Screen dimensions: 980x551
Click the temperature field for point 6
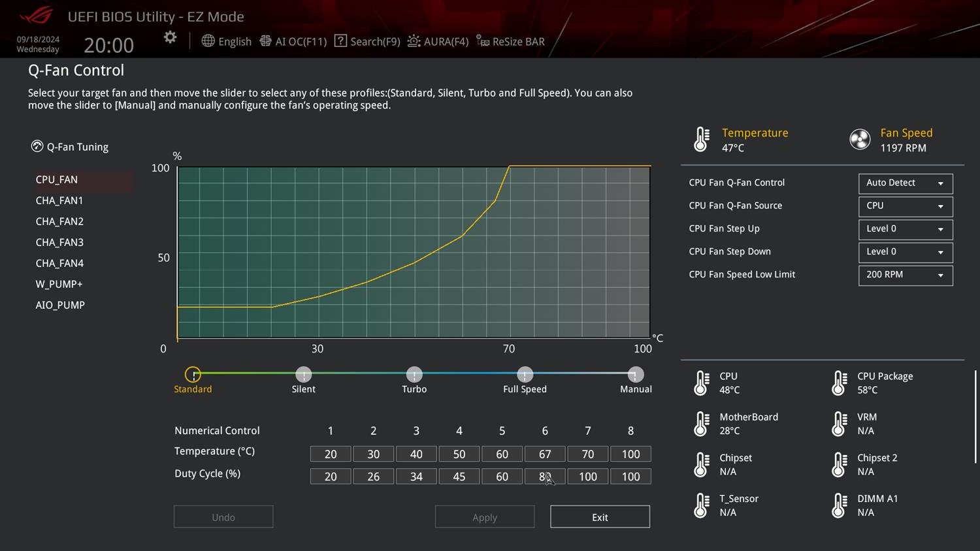pos(544,454)
